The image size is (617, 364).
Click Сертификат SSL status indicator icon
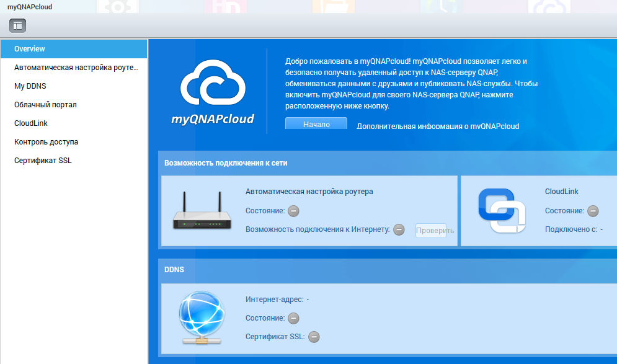point(314,337)
